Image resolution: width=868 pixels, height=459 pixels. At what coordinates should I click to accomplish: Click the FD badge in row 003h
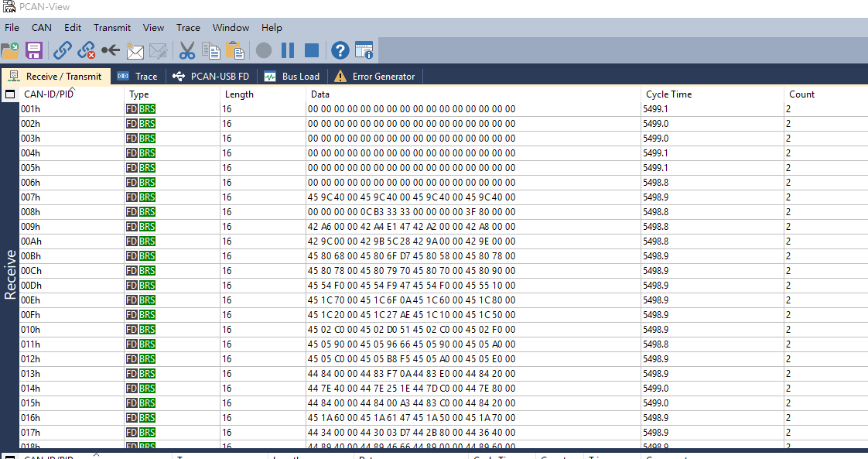132,139
